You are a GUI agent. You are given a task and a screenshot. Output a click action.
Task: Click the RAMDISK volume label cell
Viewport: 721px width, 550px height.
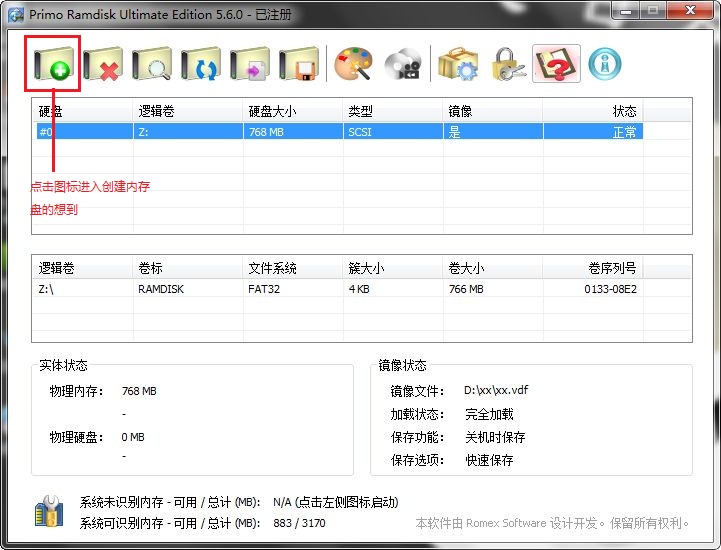pyautogui.click(x=161, y=289)
